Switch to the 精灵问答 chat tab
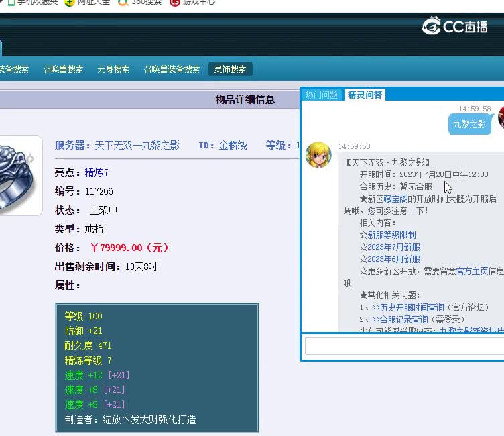This screenshot has width=504, height=436. (365, 95)
